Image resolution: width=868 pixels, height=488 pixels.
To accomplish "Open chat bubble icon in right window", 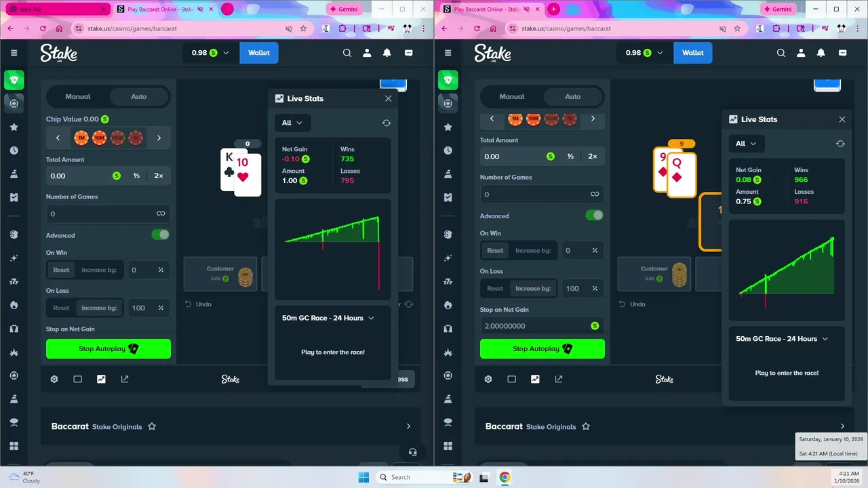I will click(843, 53).
